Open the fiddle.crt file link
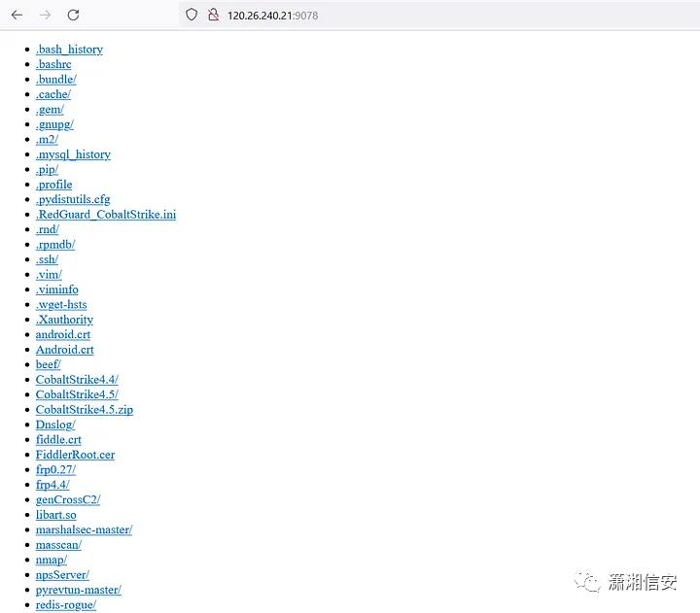 (58, 440)
